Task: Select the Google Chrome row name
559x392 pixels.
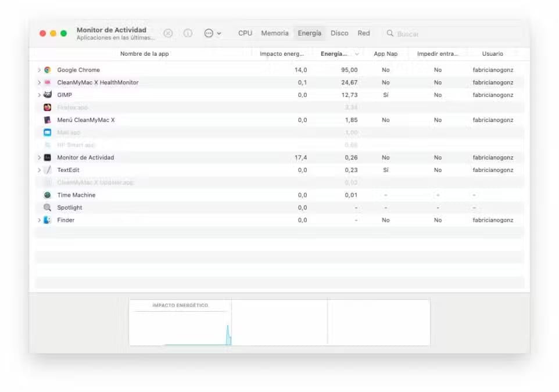Action: pyautogui.click(x=78, y=70)
